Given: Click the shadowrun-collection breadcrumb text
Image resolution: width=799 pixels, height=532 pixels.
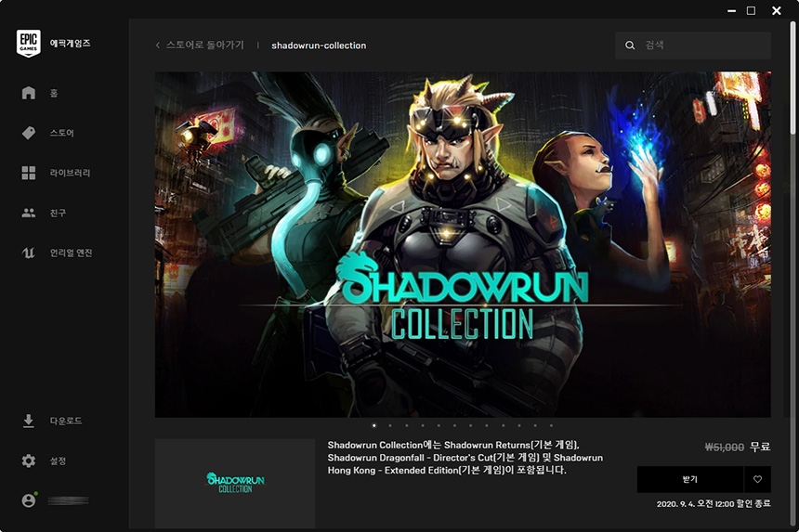Looking at the screenshot, I should pos(319,45).
